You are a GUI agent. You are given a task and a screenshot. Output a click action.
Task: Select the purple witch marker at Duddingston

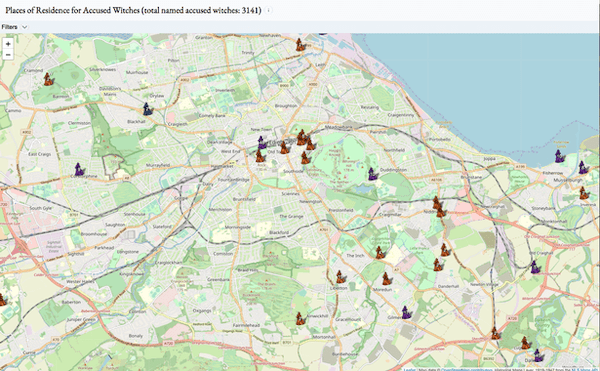[x=373, y=174]
